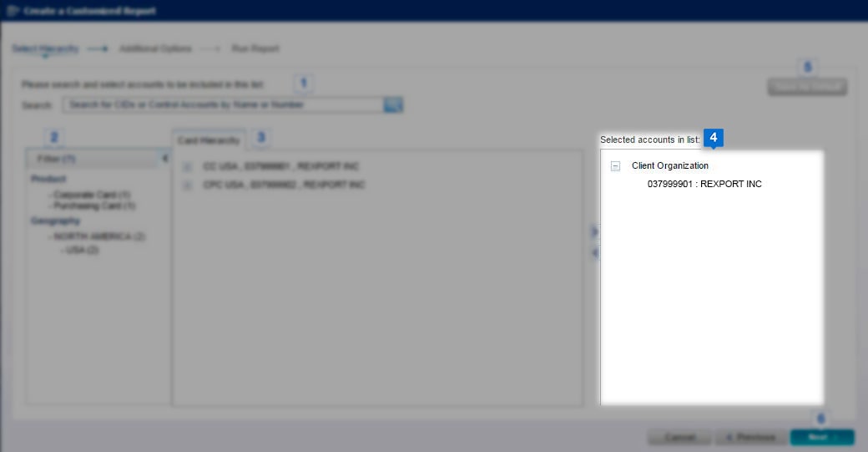
Task: Go to the Additional Options step
Action: (155, 48)
